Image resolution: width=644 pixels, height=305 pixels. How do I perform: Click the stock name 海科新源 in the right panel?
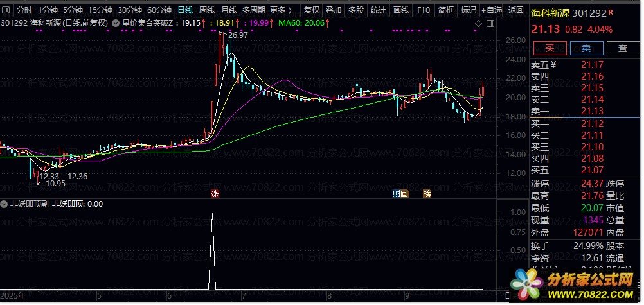(x=550, y=13)
